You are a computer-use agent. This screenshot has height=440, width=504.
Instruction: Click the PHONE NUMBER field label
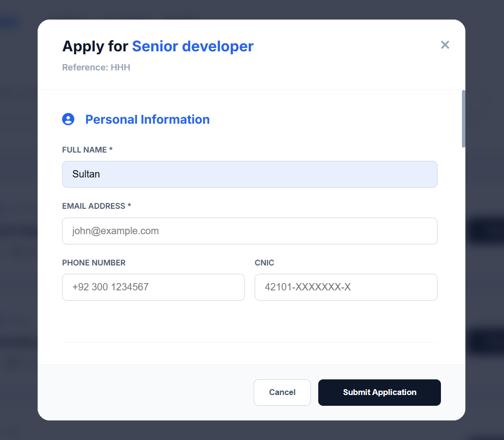point(93,263)
